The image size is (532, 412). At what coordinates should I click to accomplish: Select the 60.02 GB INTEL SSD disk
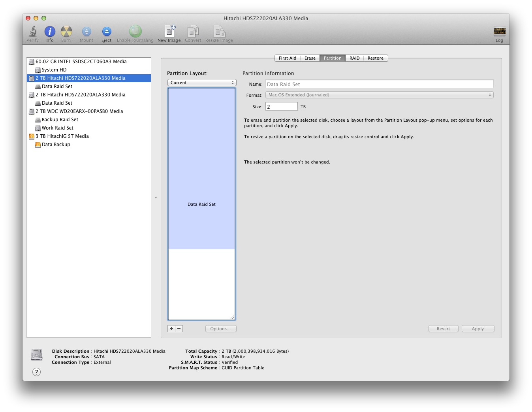89,62
